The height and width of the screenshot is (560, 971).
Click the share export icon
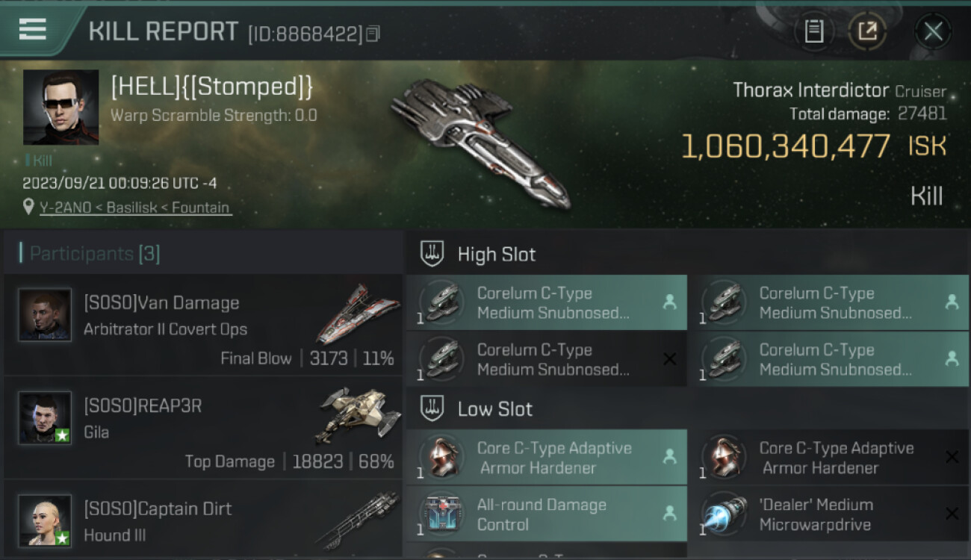tap(867, 31)
